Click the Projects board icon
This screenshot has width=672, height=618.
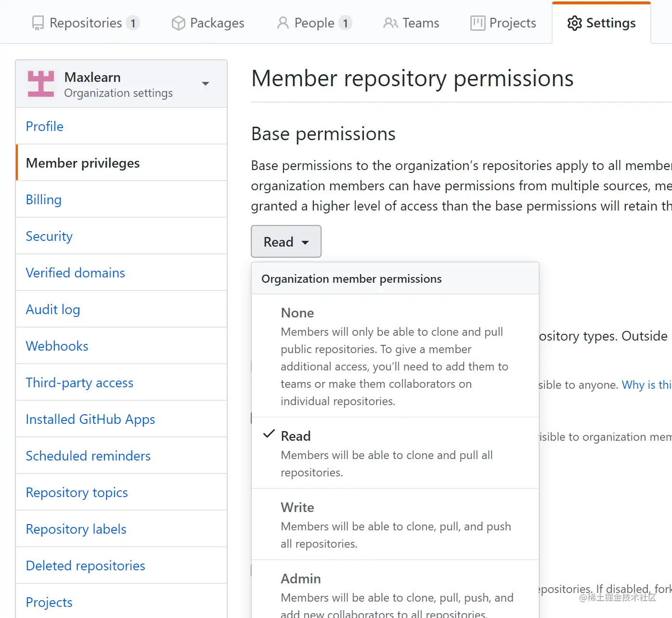click(478, 23)
